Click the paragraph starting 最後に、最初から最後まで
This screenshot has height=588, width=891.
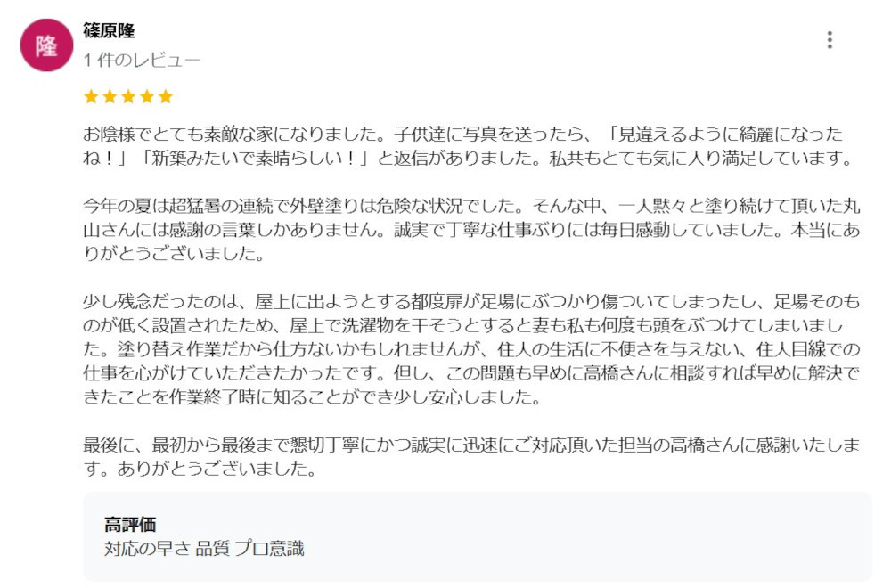pos(471,456)
